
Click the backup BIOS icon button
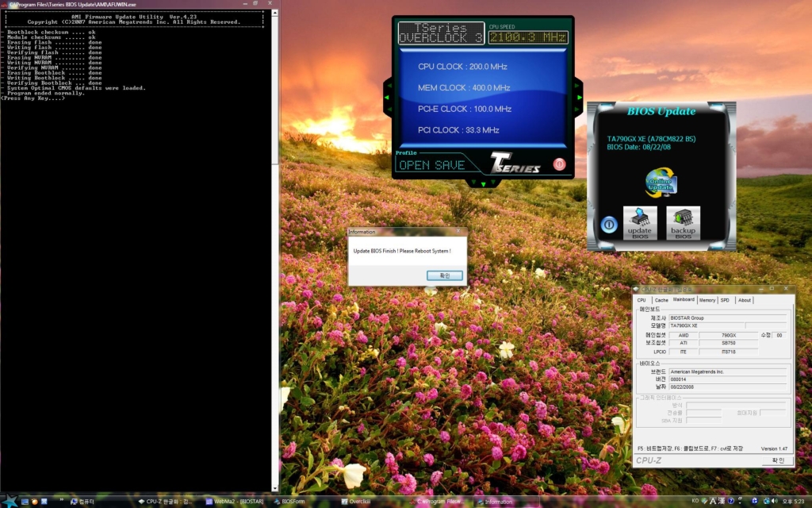click(x=683, y=223)
